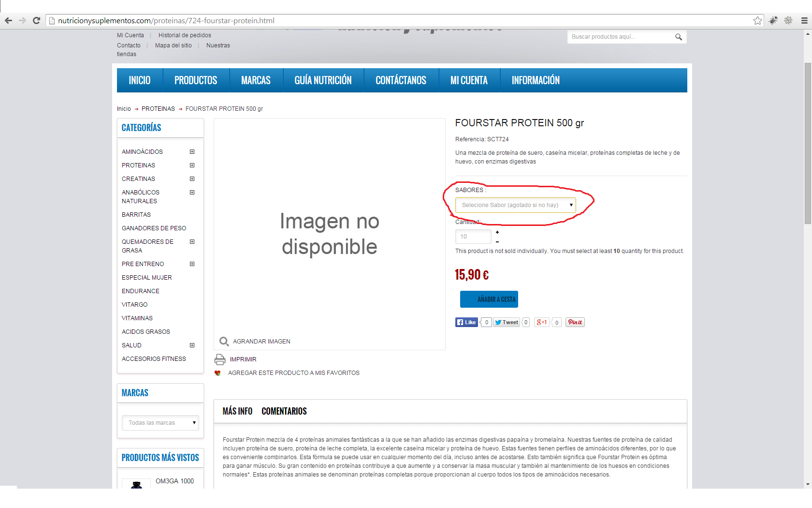Switch to MÁS INFO tab
The width and height of the screenshot is (812, 508).
237,411
